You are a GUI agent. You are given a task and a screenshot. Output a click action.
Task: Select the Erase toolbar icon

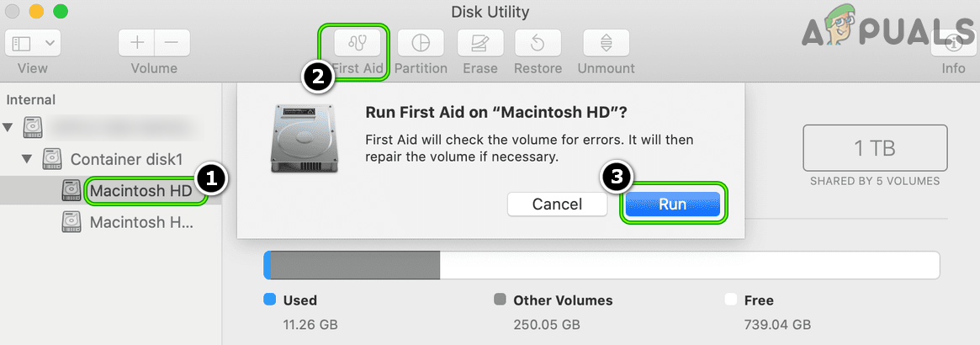(480, 43)
